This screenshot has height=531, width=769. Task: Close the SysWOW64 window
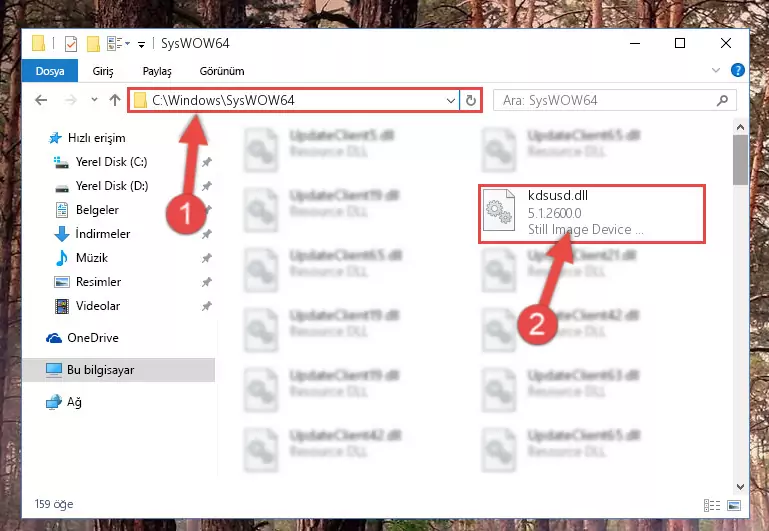(x=726, y=43)
